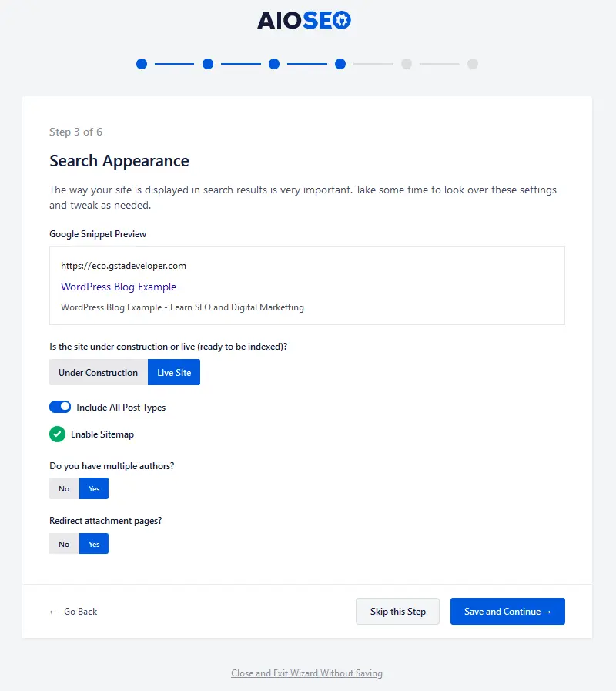The height and width of the screenshot is (691, 616).
Task: Select Under Construction option
Action: pos(99,372)
